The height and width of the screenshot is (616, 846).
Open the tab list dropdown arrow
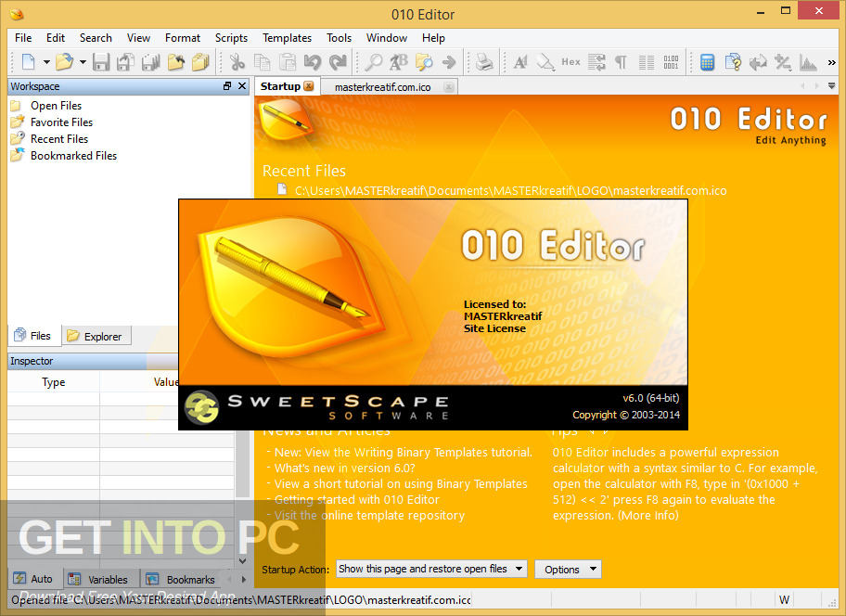click(x=831, y=85)
